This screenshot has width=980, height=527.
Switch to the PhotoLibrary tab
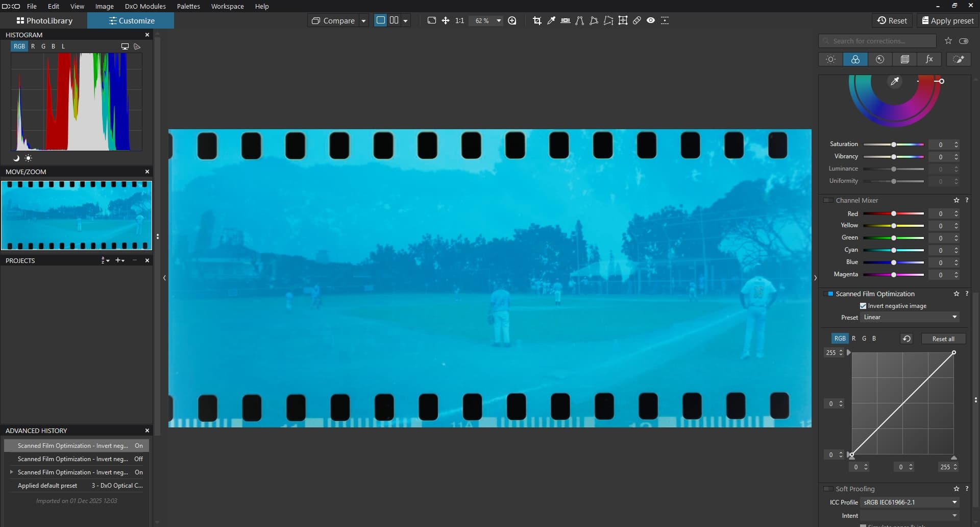tap(44, 20)
